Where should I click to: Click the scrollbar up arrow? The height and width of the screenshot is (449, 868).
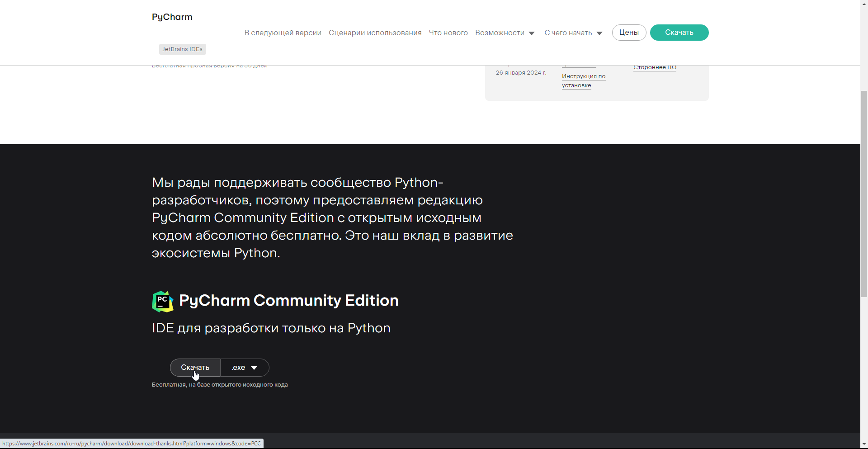(864, 4)
